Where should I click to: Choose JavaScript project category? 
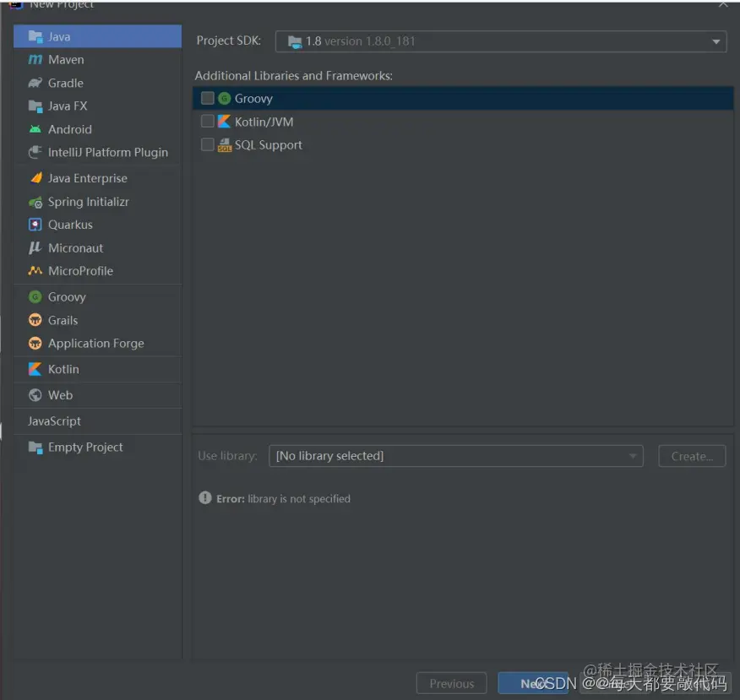pyautogui.click(x=98, y=421)
